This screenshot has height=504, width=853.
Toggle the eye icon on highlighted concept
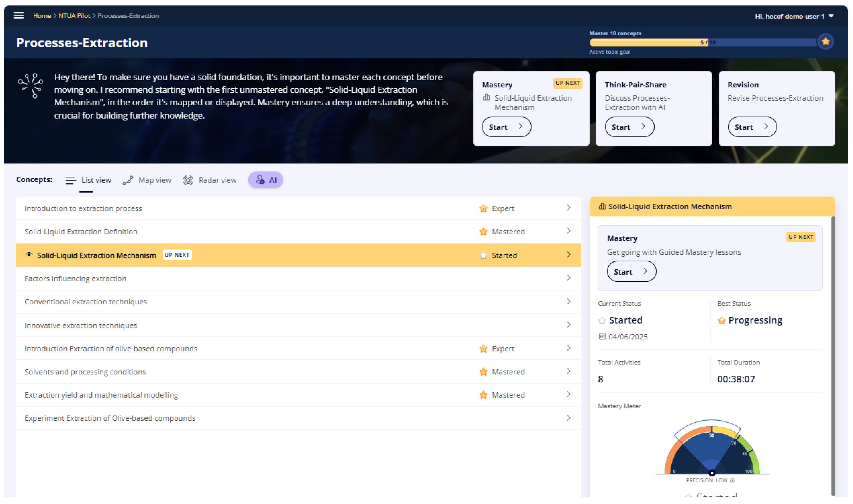coord(29,255)
